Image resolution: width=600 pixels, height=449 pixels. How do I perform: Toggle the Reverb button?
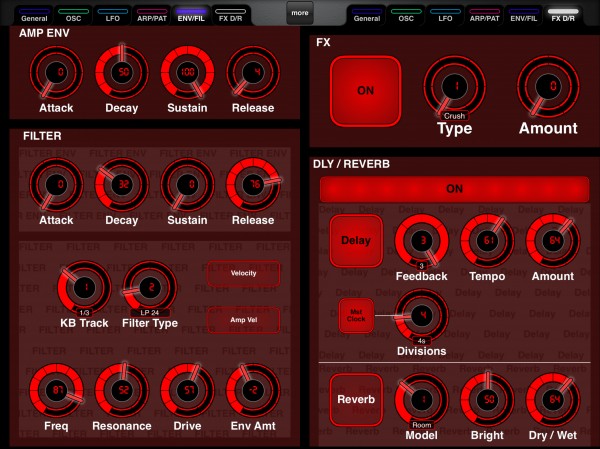[x=356, y=400]
